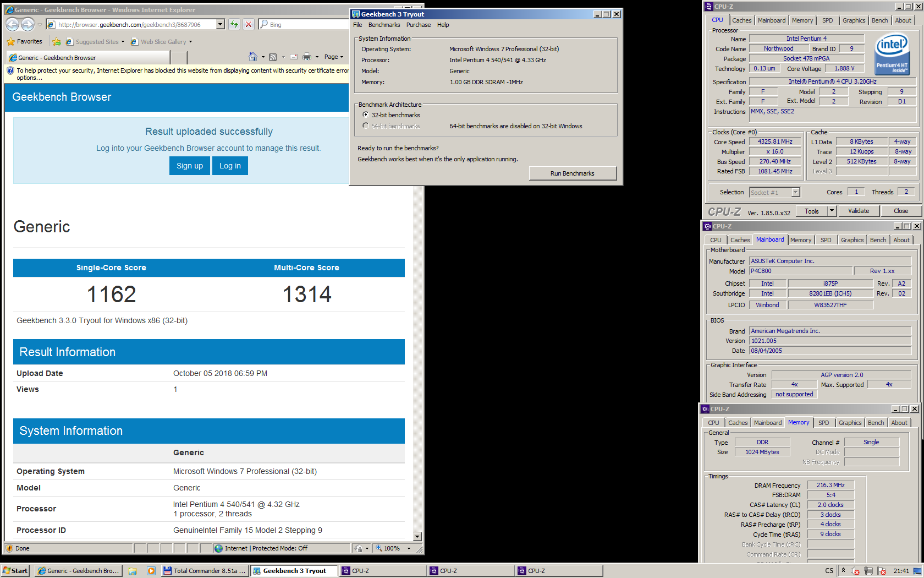Click the CPU-Z Close button
The image size is (924, 578).
coord(901,211)
